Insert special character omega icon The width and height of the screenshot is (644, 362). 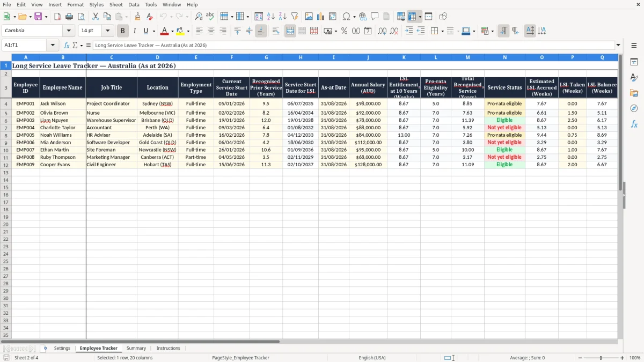pyautogui.click(x=347, y=17)
